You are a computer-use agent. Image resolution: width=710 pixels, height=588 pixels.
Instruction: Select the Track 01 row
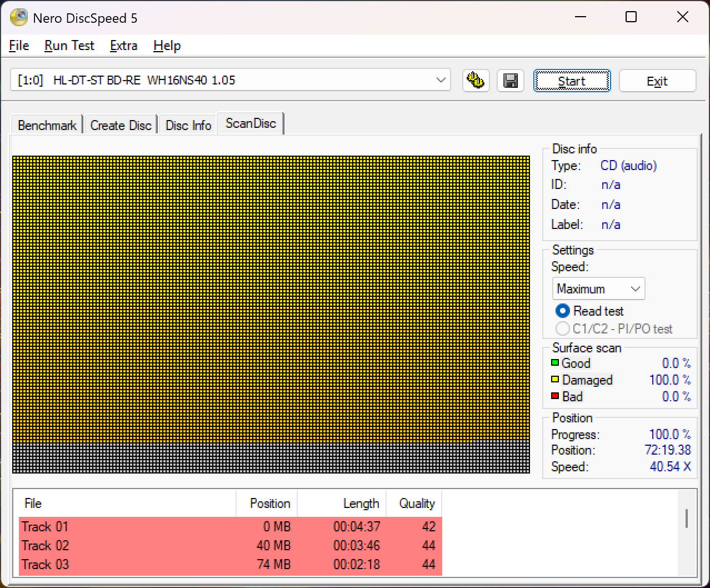[x=231, y=526]
